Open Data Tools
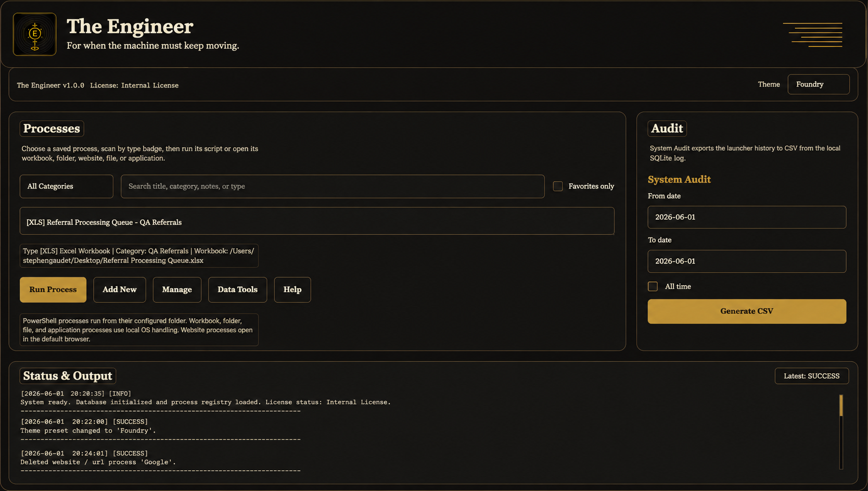868x491 pixels. 237,289
